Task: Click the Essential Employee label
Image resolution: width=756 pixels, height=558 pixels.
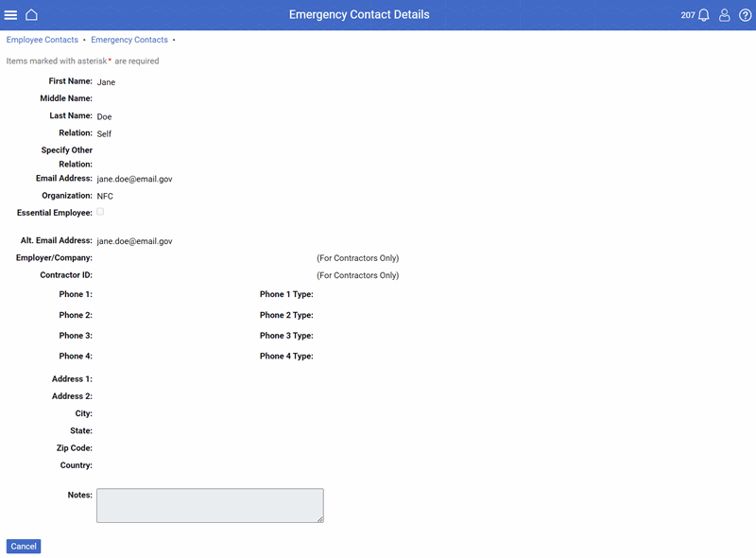Action: 55,213
